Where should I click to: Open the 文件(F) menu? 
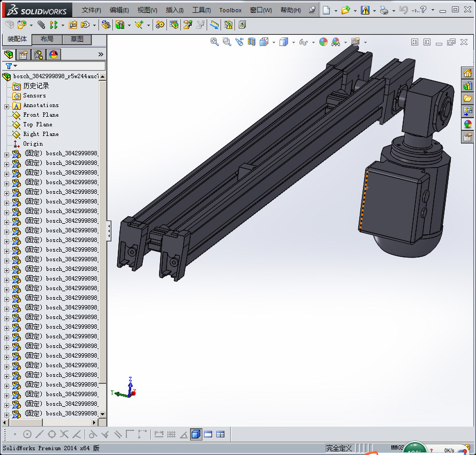(92, 10)
